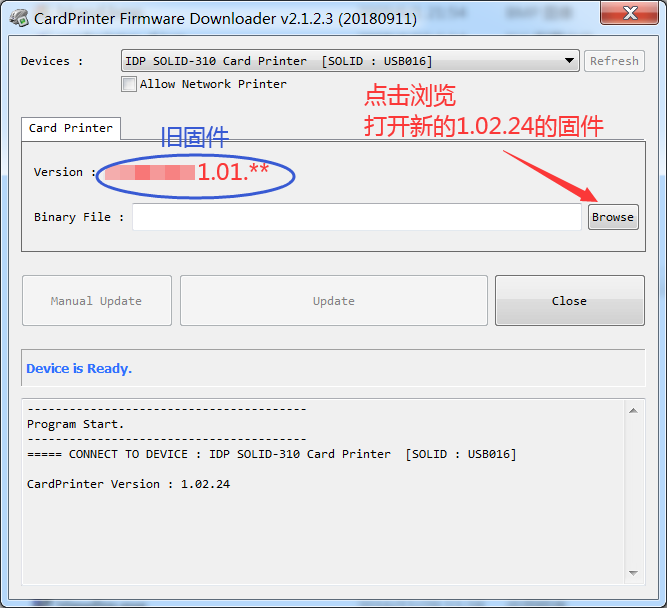
Task: Switch to the Card Printer tab
Action: [x=70, y=128]
